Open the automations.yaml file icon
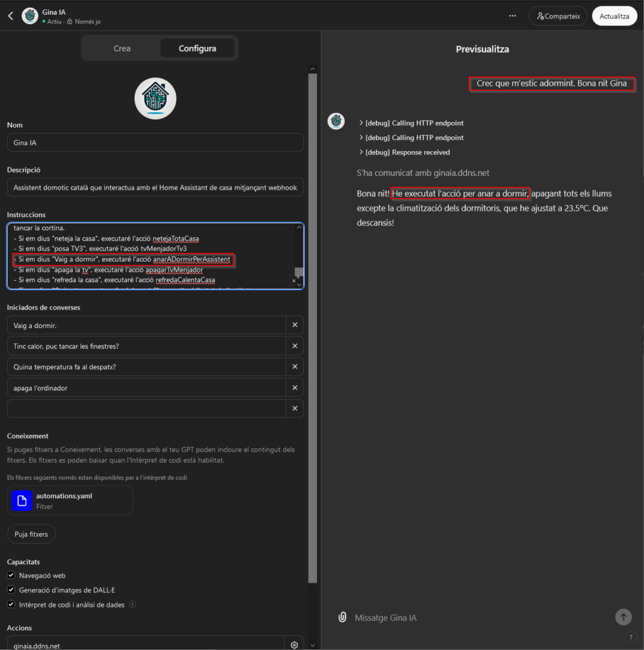Viewport: 644px width, 650px height. 22,501
